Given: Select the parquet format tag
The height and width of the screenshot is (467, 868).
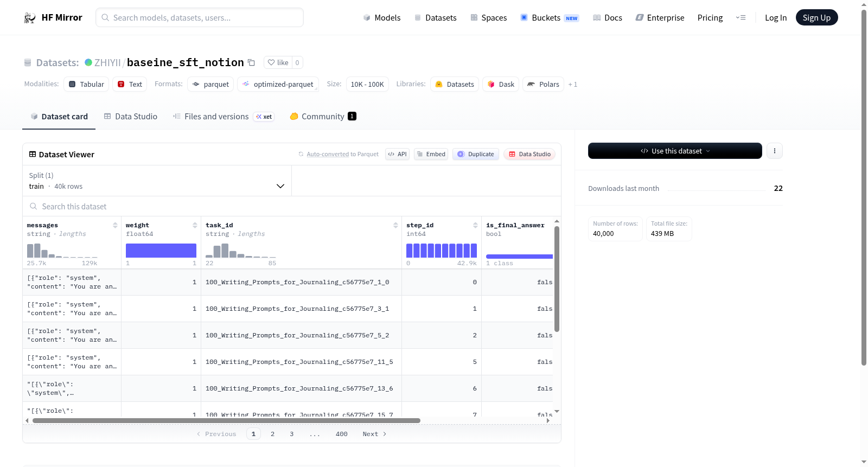Looking at the screenshot, I should (210, 84).
